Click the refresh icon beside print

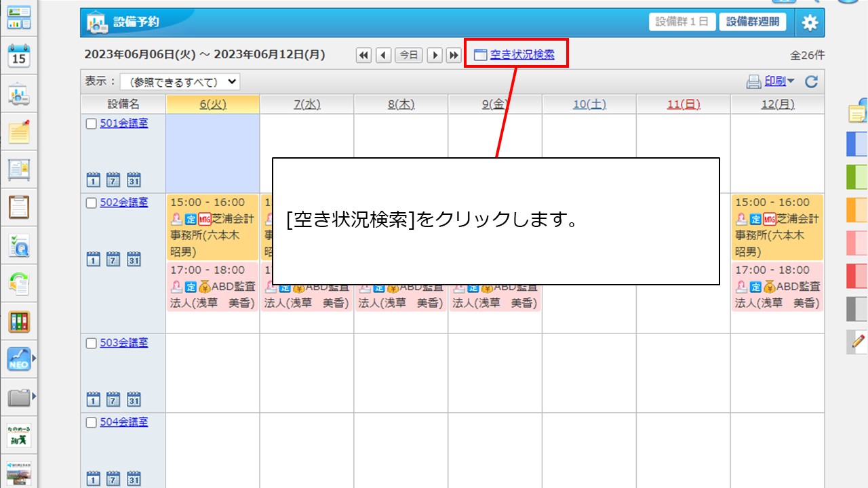tap(811, 82)
